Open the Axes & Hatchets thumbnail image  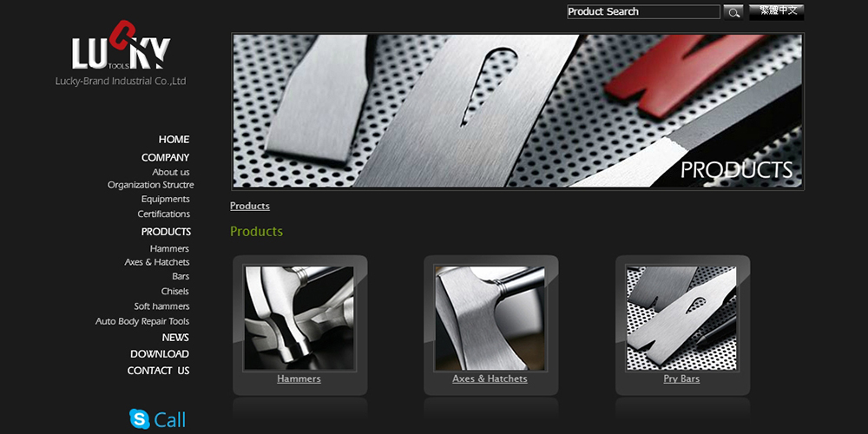pos(490,318)
